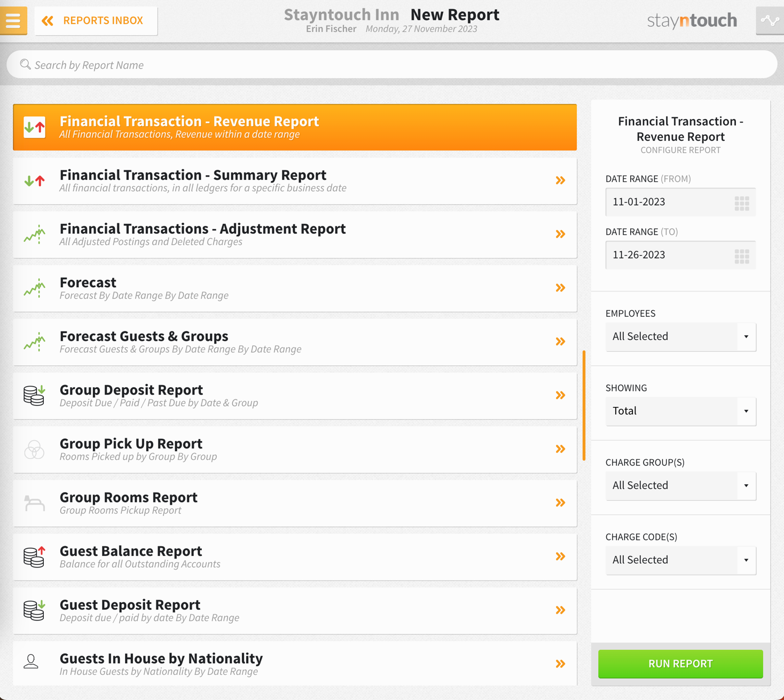Click the From date field 11-01-2023
Viewport: 784px width, 700px height.
(x=680, y=202)
